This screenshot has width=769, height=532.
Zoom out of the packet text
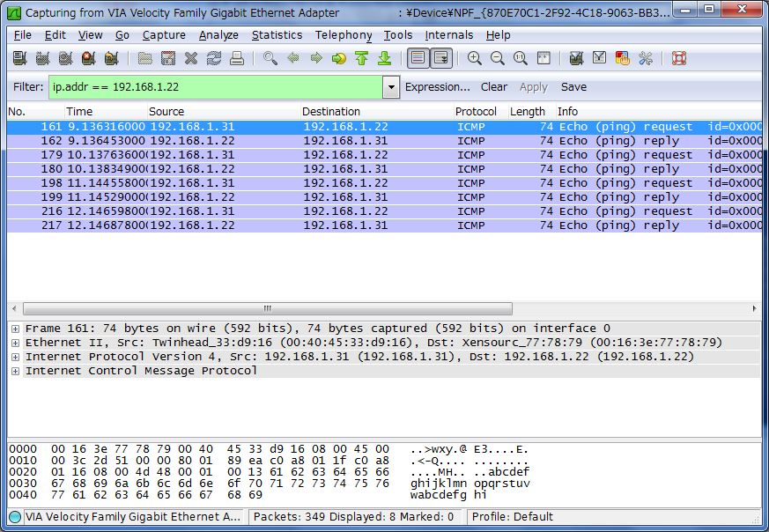(498, 58)
